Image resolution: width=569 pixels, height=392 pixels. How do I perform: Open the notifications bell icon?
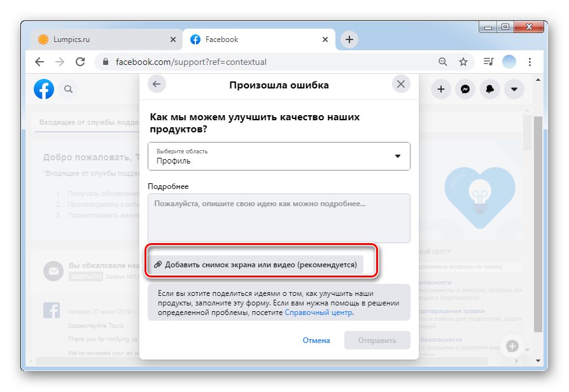coord(490,89)
